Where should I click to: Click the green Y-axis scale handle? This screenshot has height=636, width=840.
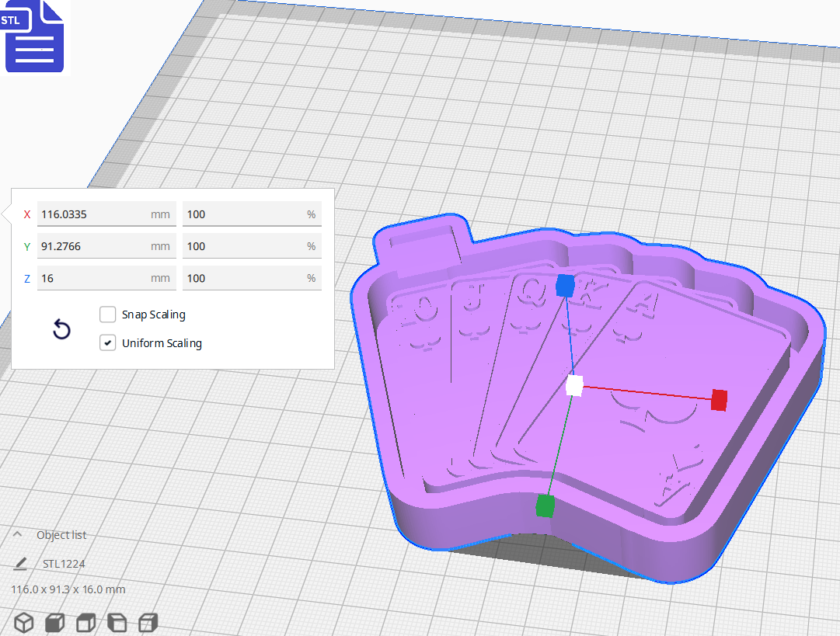coord(545,506)
